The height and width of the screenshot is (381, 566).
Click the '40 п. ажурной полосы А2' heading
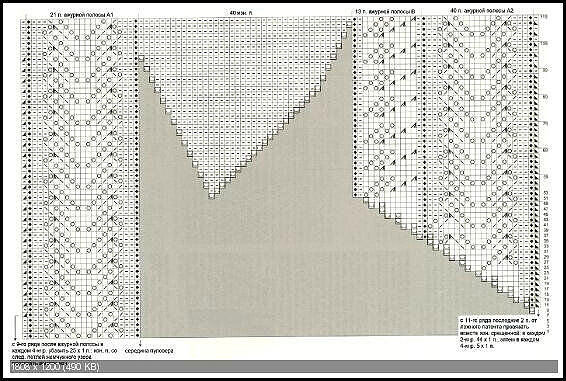tap(482, 11)
